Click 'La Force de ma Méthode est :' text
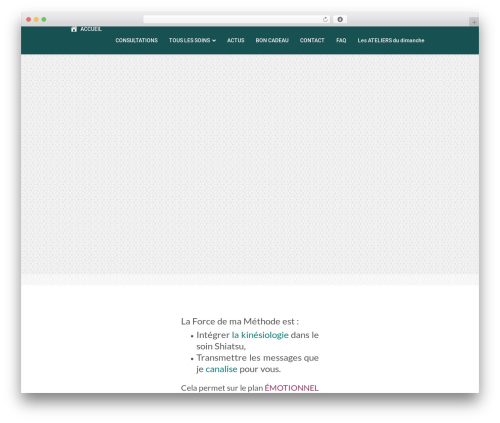 240,322
